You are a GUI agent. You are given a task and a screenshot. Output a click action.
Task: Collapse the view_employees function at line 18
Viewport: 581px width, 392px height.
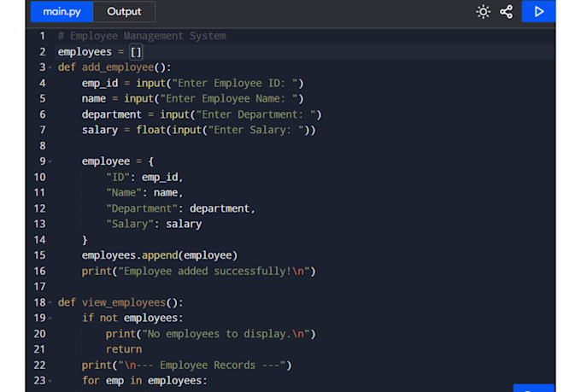(50, 302)
